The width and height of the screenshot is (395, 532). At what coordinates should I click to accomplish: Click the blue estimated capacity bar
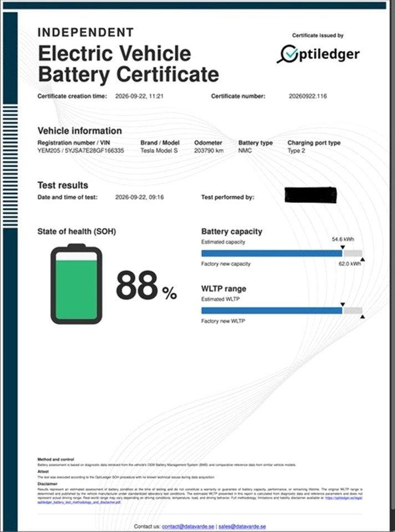pos(272,253)
